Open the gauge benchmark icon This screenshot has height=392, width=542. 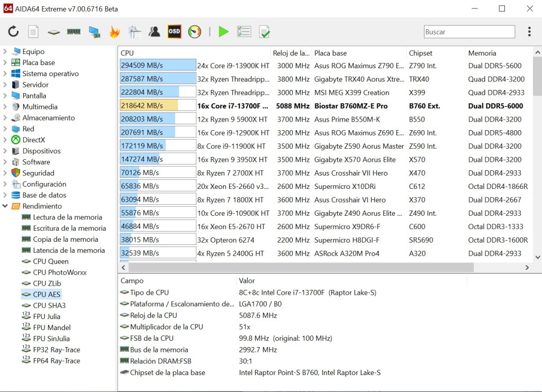click(195, 32)
